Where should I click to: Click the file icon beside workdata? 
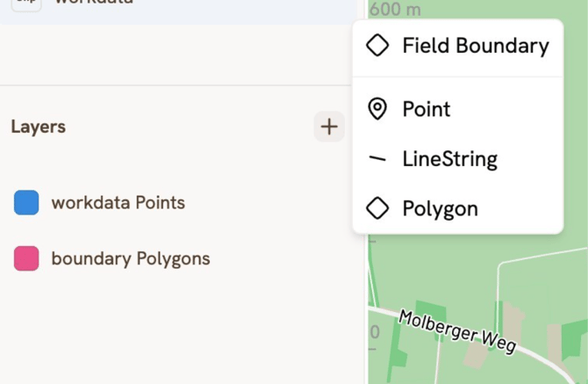(25, 4)
